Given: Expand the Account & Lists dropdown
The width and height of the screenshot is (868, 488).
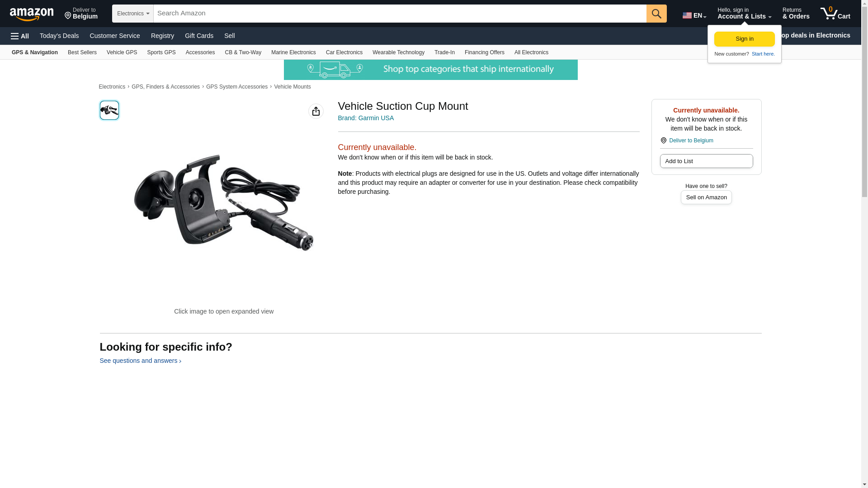Looking at the screenshot, I should click(744, 13).
